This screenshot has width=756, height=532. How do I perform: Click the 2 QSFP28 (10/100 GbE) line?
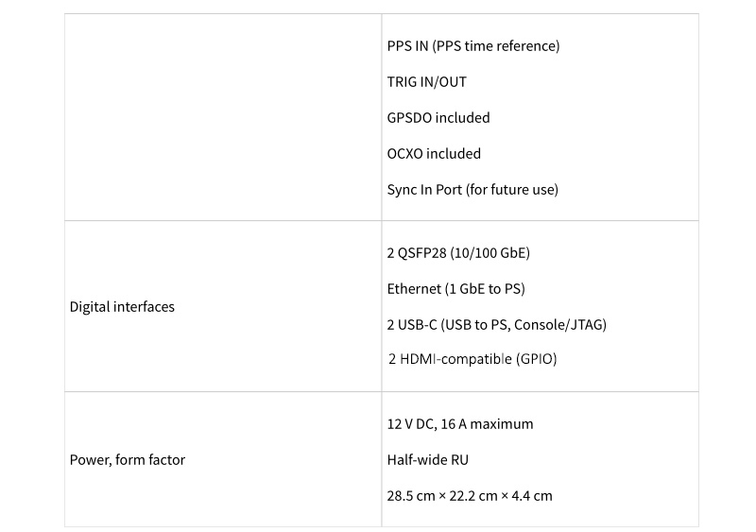coord(458,253)
